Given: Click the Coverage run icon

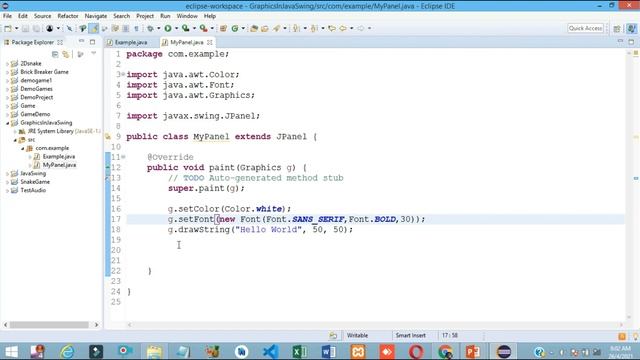Looking at the screenshot, I should (185, 28).
